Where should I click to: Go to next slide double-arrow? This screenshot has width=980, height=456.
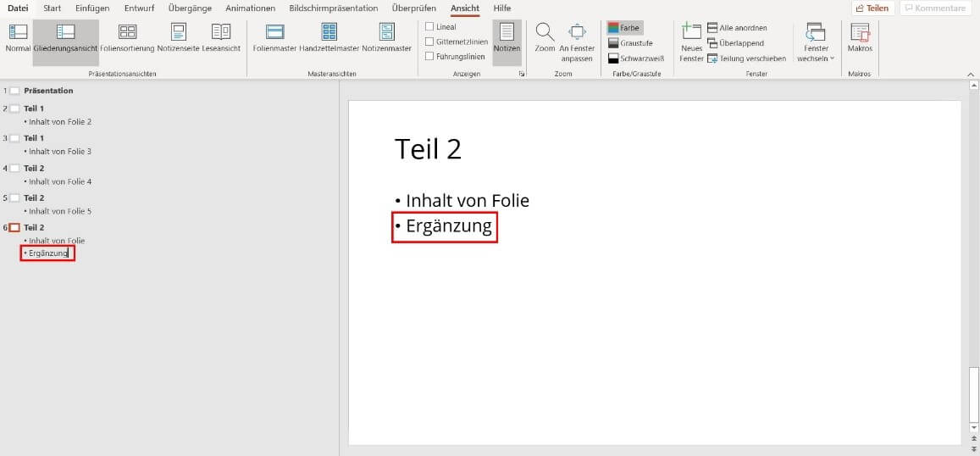[972, 449]
